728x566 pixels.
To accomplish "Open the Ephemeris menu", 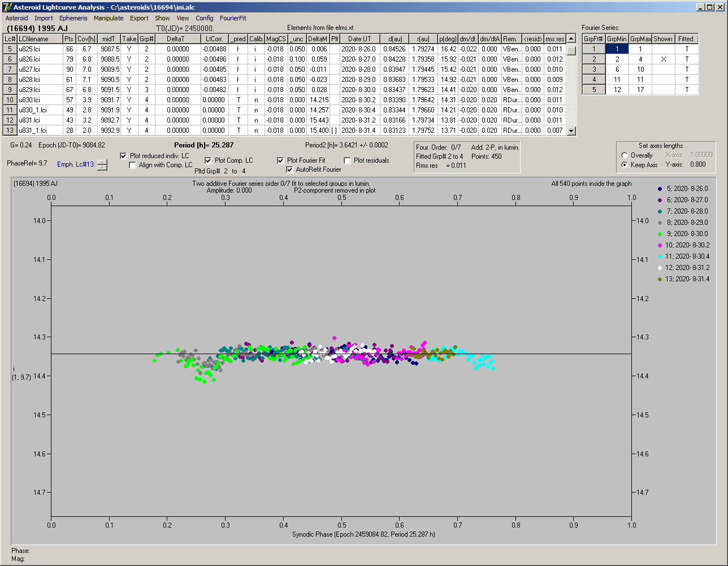I will point(73,18).
